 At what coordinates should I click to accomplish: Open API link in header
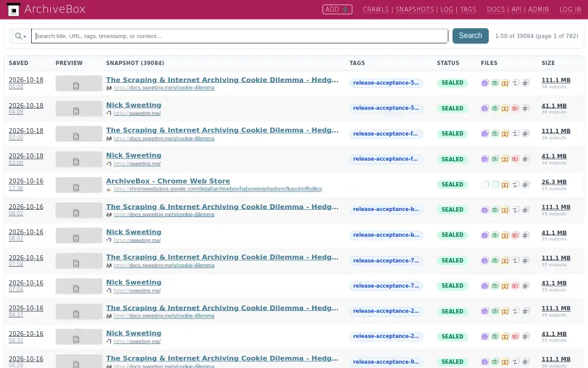coord(516,9)
